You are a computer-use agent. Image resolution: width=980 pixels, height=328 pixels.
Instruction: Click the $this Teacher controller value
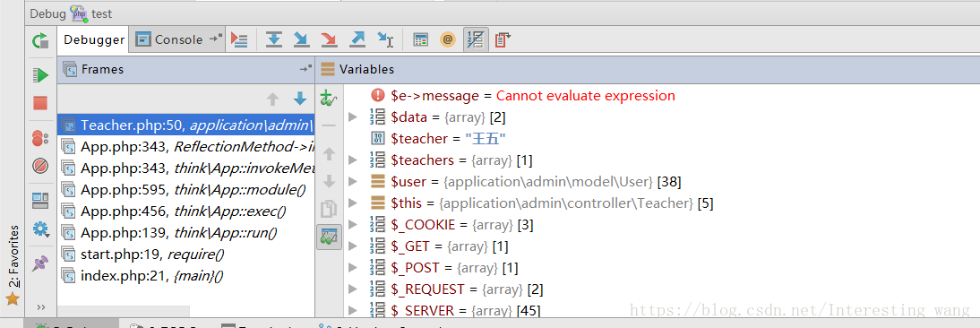tap(576, 203)
